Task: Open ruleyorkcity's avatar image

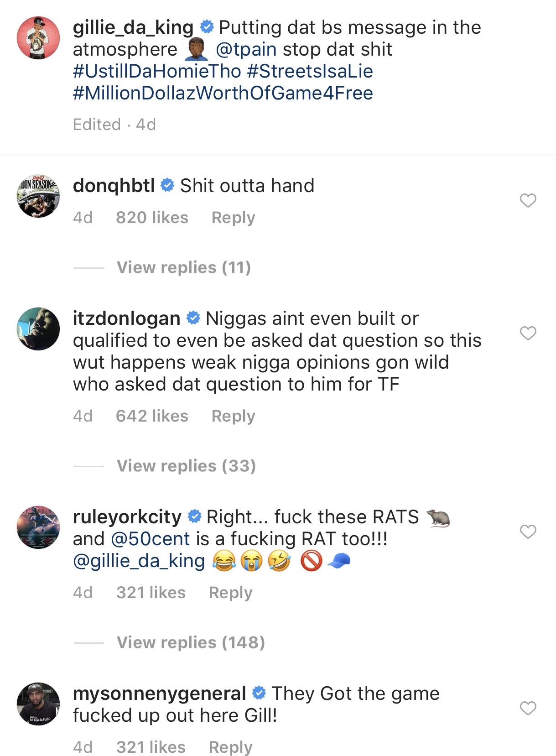Action: pyautogui.click(x=38, y=527)
